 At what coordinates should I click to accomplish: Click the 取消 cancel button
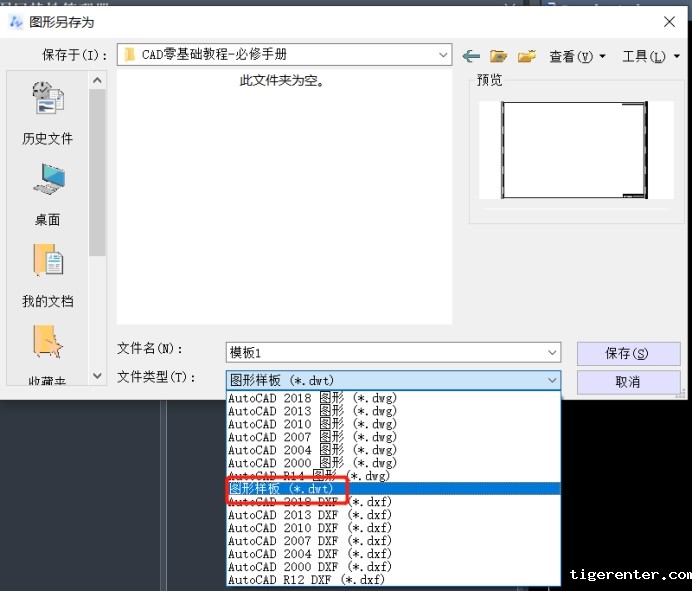point(627,381)
